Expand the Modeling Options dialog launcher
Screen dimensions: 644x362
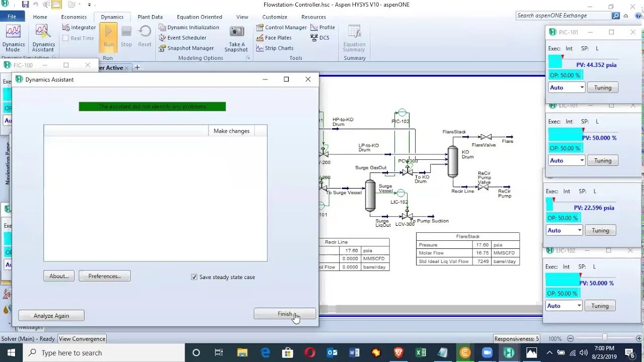point(248,58)
